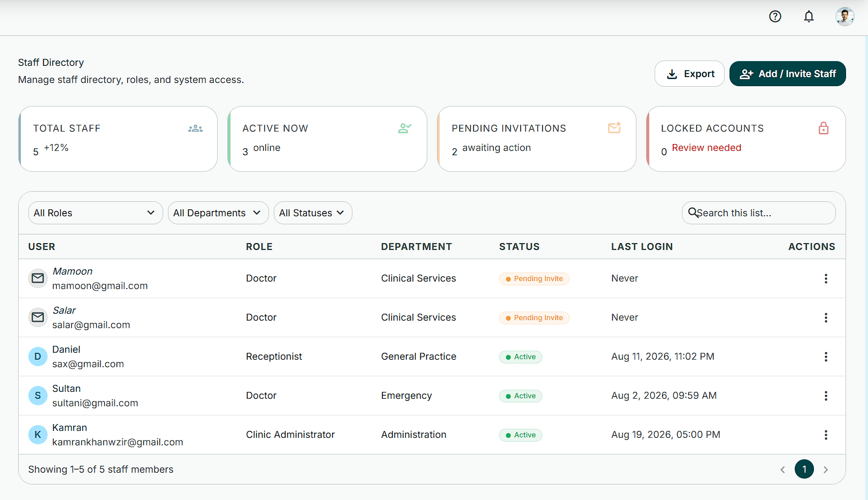Viewport: 868px width, 500px height.
Task: Open the All Roles dropdown
Action: 95,213
